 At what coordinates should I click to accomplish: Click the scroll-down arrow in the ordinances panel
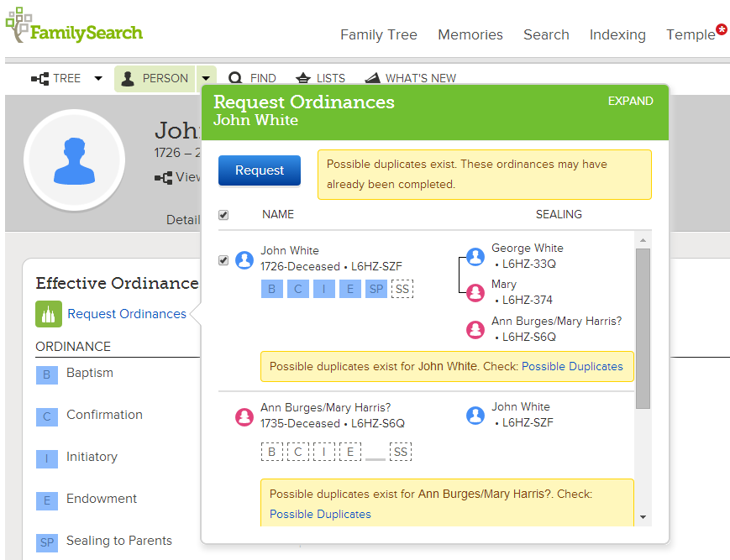643,516
